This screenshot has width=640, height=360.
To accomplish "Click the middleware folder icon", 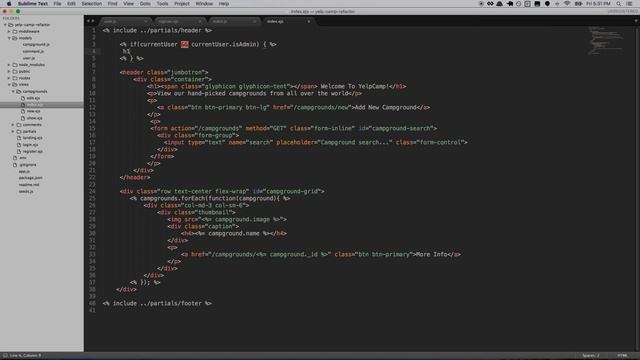I will pyautogui.click(x=15, y=31).
